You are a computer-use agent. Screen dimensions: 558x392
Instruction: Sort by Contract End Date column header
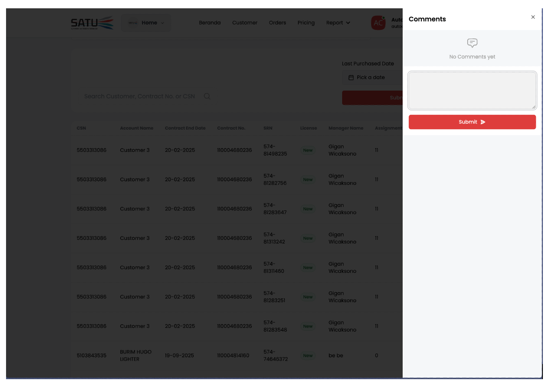(x=185, y=128)
